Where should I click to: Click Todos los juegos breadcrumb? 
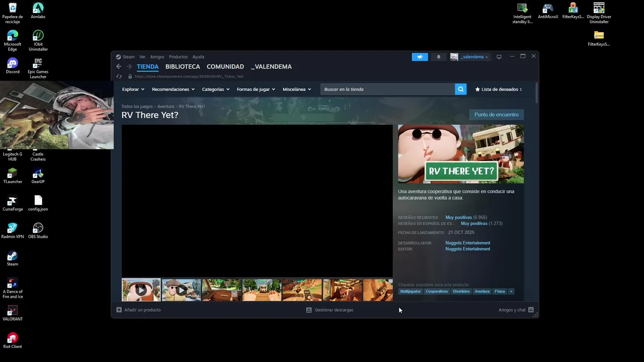click(137, 107)
